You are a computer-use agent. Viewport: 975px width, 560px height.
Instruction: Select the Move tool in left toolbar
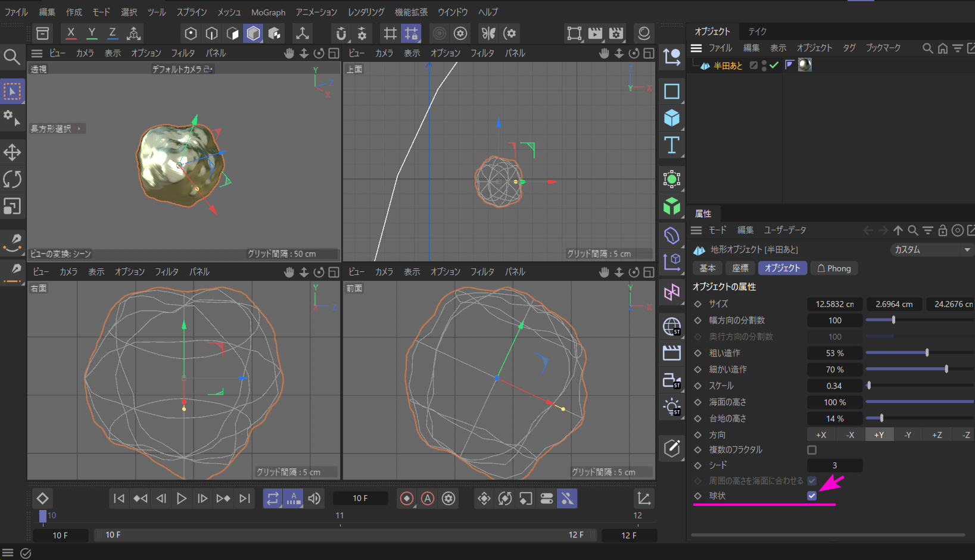point(12,152)
